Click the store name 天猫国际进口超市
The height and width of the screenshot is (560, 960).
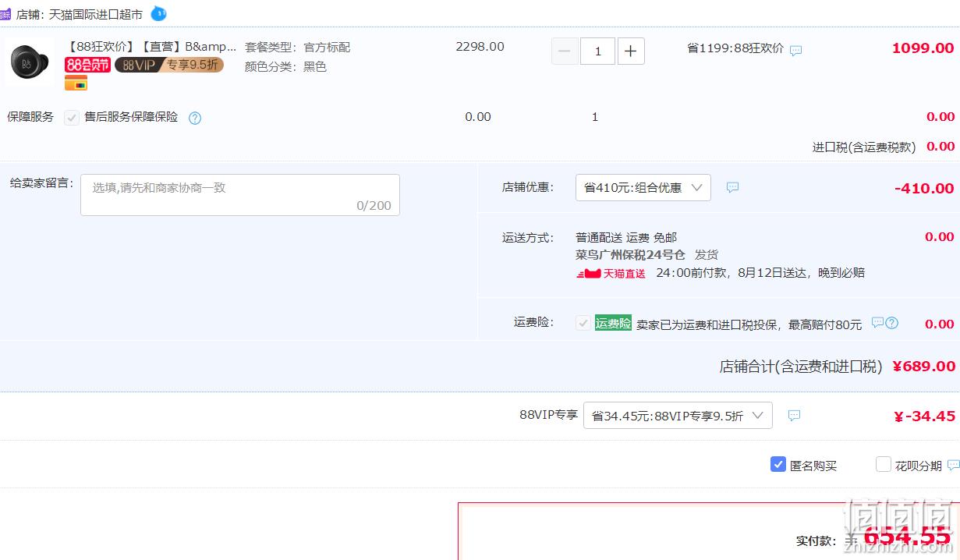pos(96,14)
